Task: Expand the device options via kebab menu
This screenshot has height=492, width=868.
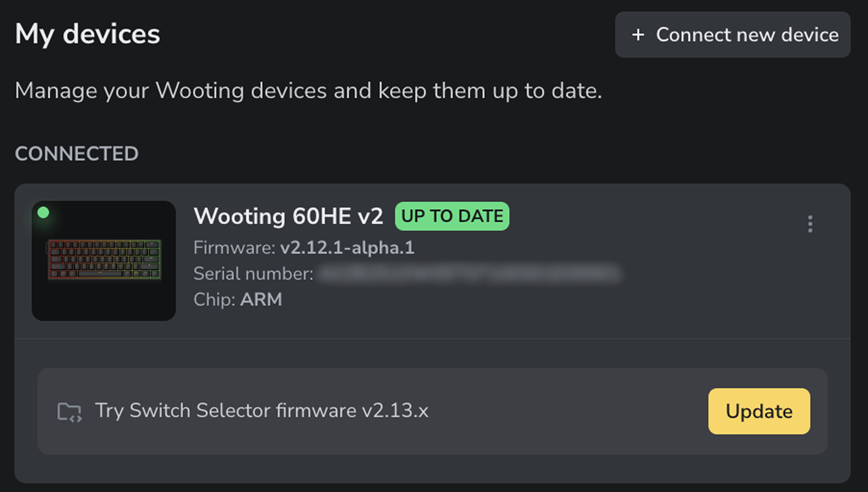Action: click(x=810, y=224)
